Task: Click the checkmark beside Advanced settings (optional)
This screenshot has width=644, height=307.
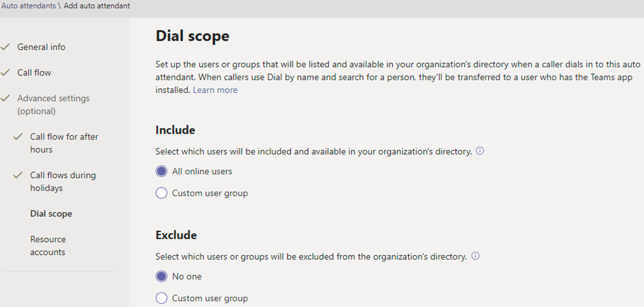Action: (x=5, y=98)
